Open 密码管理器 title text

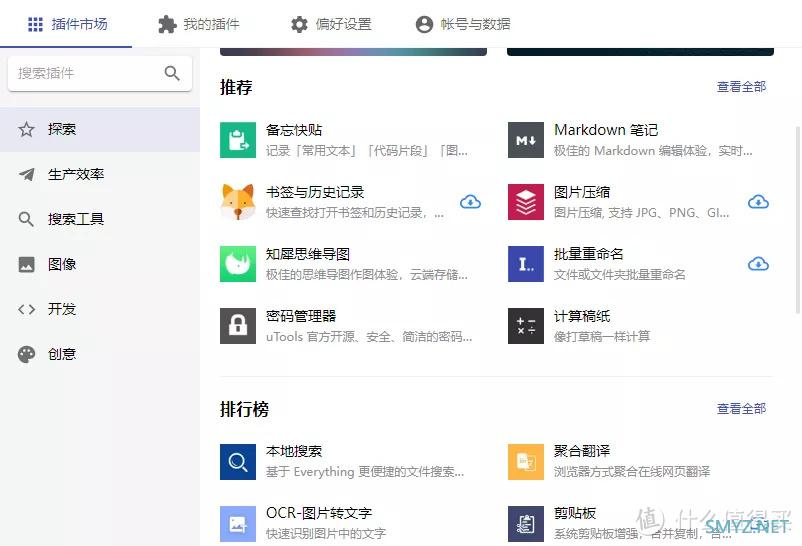301,316
